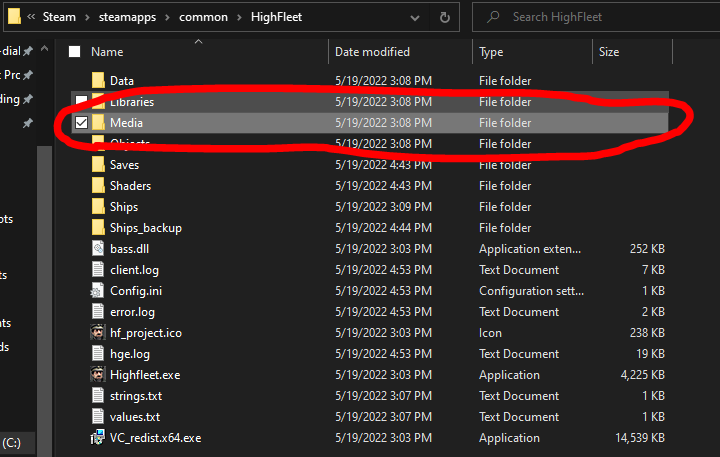Expand the chevron after steamapps in breadcrumb
The height and width of the screenshot is (457, 720).
(x=167, y=17)
